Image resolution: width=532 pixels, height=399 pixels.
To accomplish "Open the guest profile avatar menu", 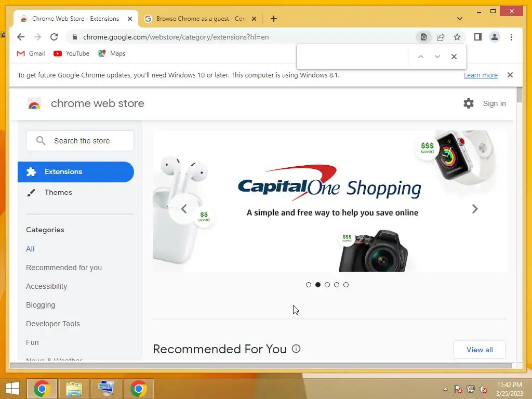I will click(495, 37).
